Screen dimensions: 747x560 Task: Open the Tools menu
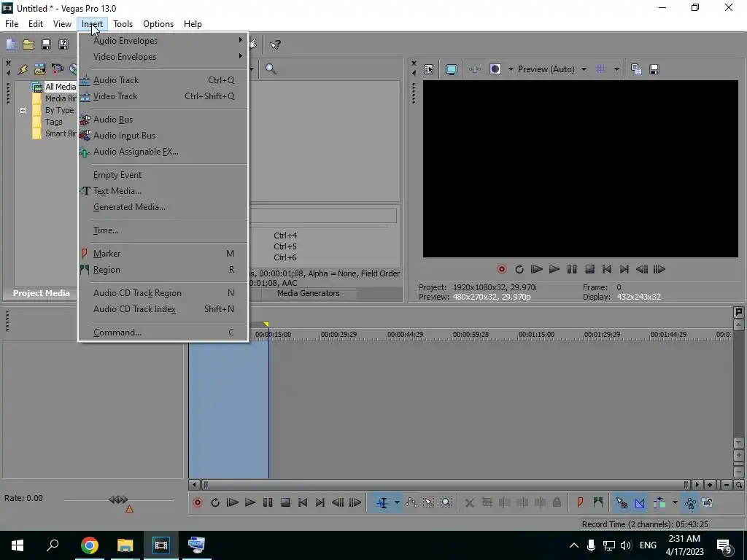coord(123,24)
